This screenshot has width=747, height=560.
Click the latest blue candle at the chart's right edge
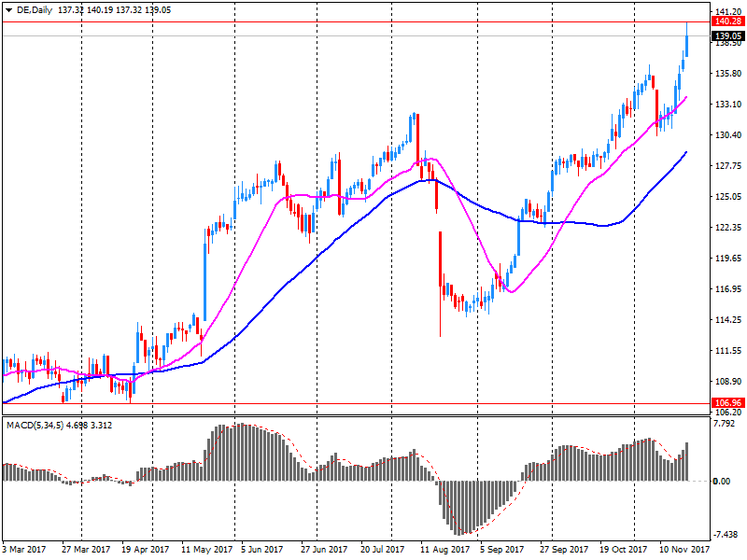click(x=686, y=46)
